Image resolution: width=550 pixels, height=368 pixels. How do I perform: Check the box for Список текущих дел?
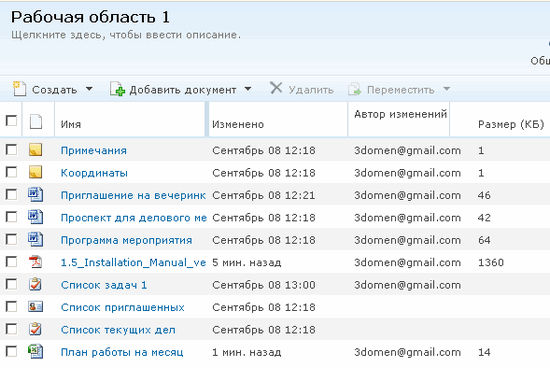coord(11,329)
